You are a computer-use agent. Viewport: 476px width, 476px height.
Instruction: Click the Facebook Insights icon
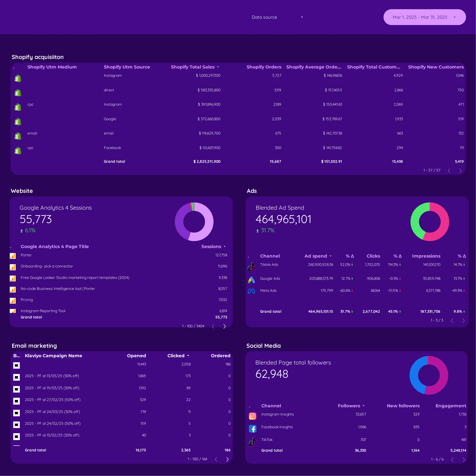(x=252, y=429)
